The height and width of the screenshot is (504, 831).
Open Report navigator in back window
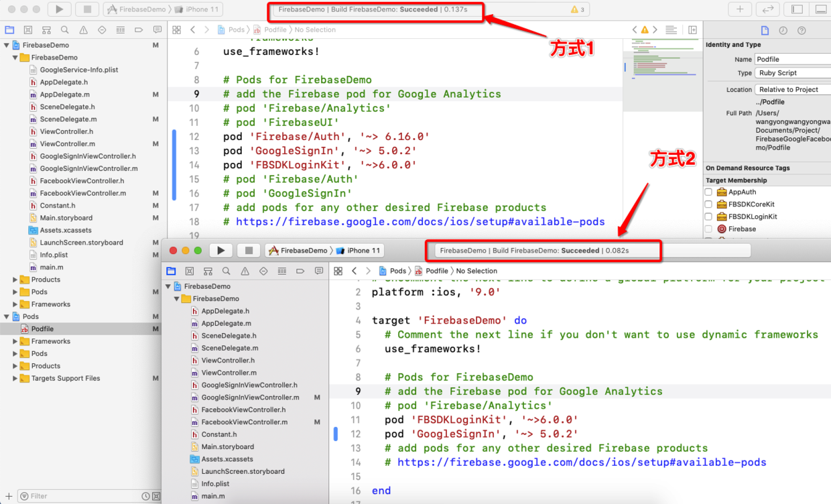tap(157, 29)
